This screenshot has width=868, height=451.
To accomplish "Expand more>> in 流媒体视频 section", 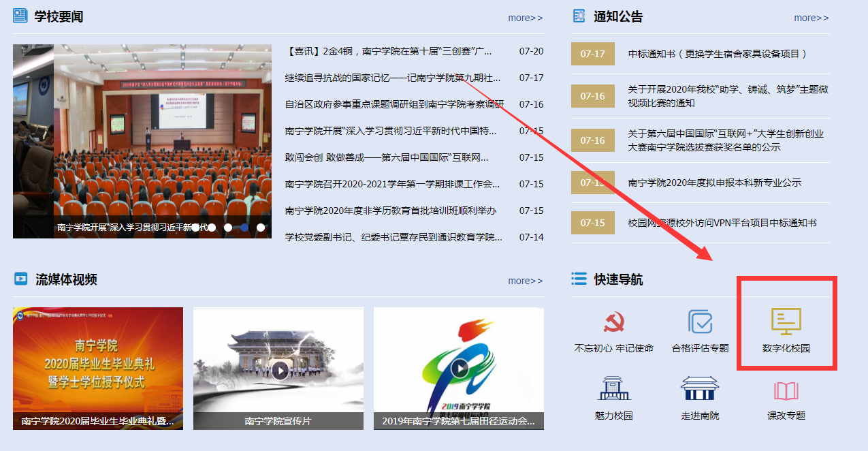I will [525, 281].
